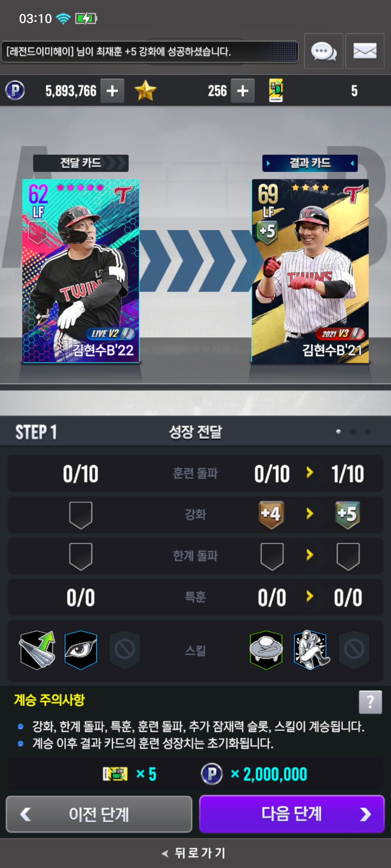
Task: Select the rice bowl table skill icon
Action: click(266, 650)
